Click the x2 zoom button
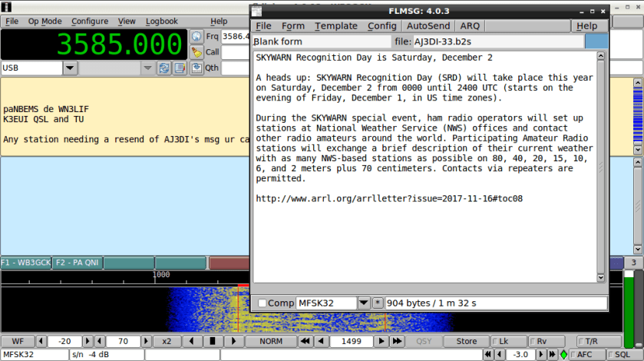Screen dimensions: 644x361 click(x=167, y=341)
